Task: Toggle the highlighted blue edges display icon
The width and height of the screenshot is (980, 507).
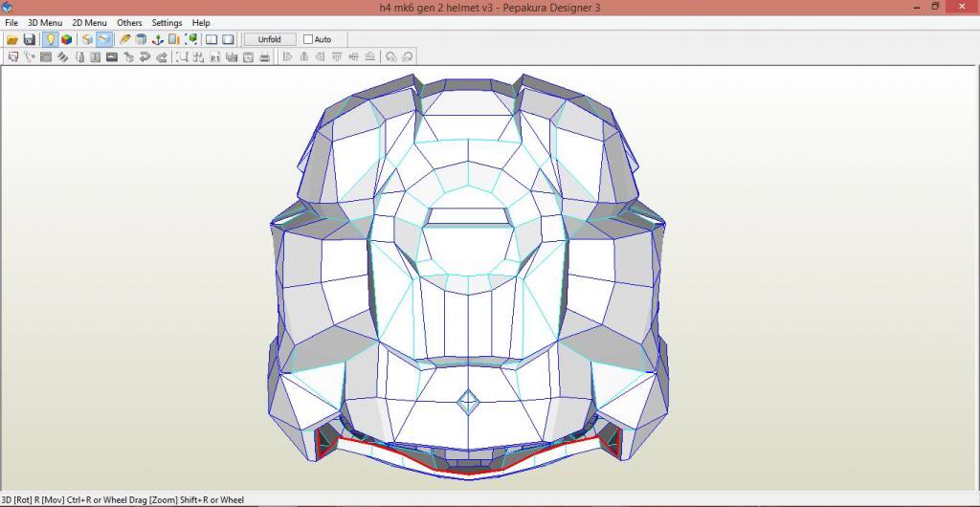Action: (103, 39)
